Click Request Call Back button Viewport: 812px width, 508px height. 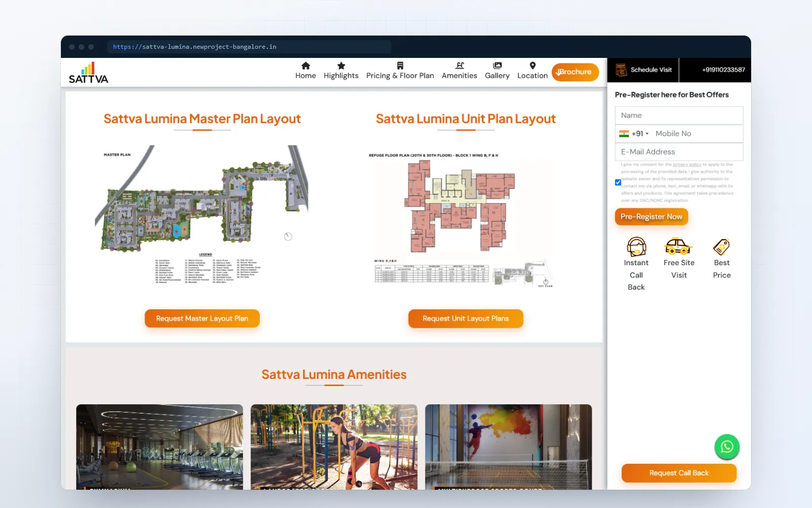pos(679,473)
